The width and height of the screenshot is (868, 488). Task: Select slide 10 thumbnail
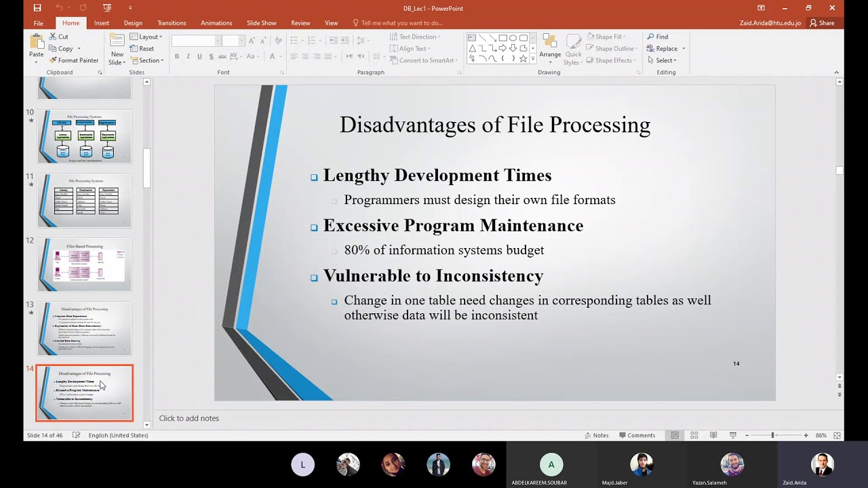tap(84, 136)
